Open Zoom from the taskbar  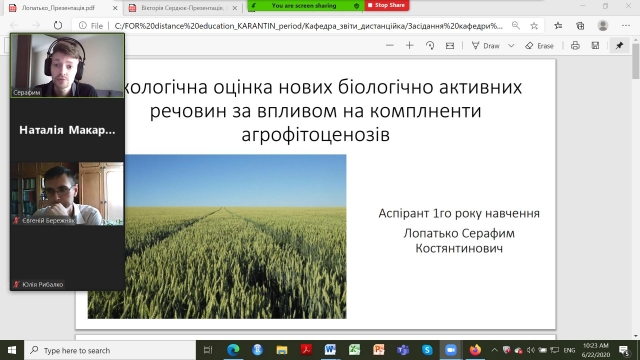(451, 350)
